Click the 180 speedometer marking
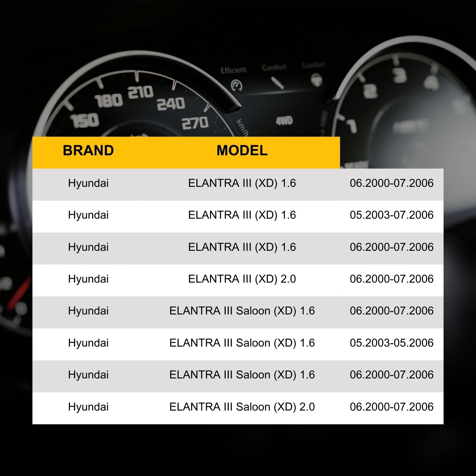The width and height of the screenshot is (476, 476). pyautogui.click(x=109, y=101)
